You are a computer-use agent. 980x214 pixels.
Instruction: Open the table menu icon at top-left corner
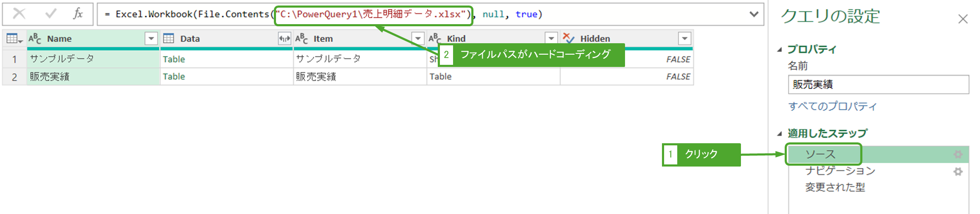(14, 39)
